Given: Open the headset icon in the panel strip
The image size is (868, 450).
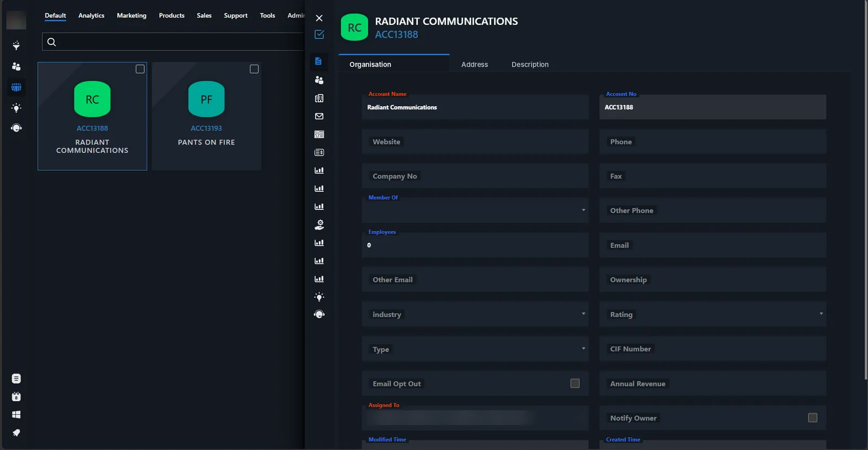Looking at the screenshot, I should pos(319,314).
